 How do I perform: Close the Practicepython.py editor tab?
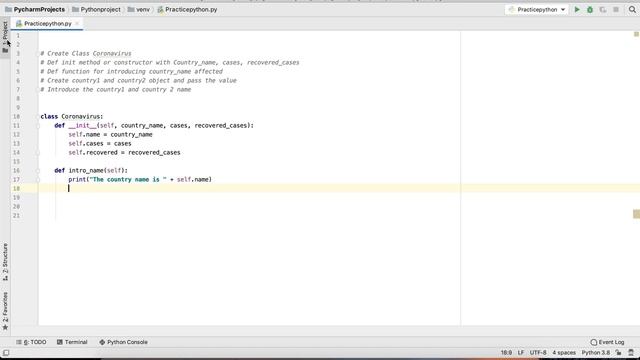pos(77,24)
